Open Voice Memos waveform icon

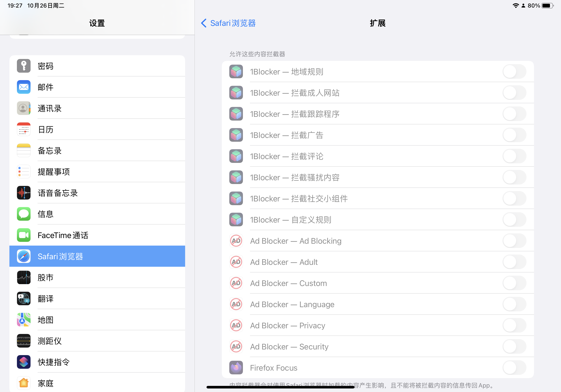pos(23,193)
